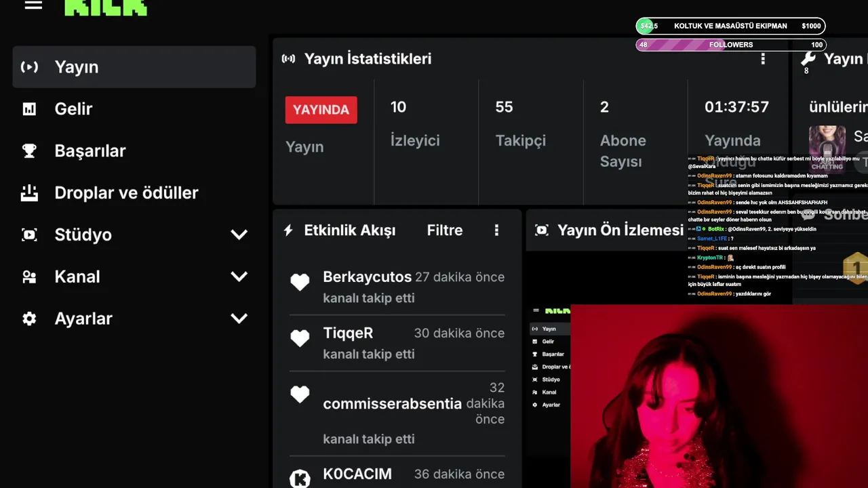Click the Yayın broadcast icon in sidebar
The height and width of the screenshot is (488, 868).
(29, 67)
